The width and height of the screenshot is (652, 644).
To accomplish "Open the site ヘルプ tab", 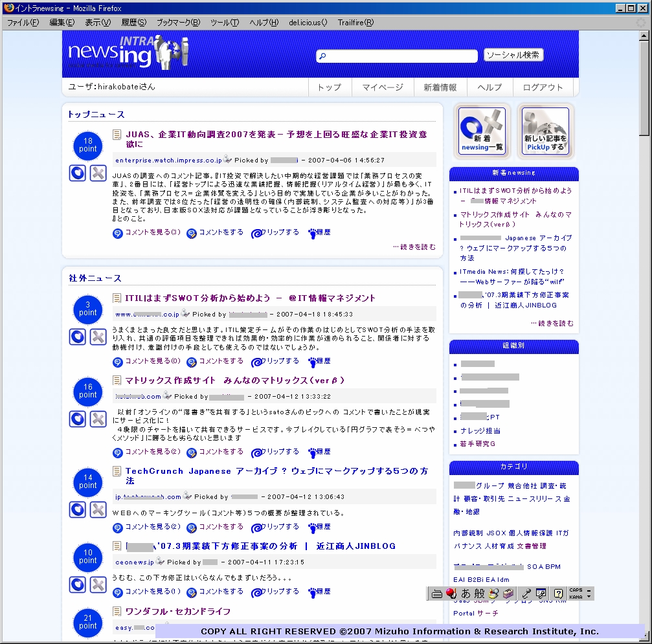I will click(x=489, y=87).
